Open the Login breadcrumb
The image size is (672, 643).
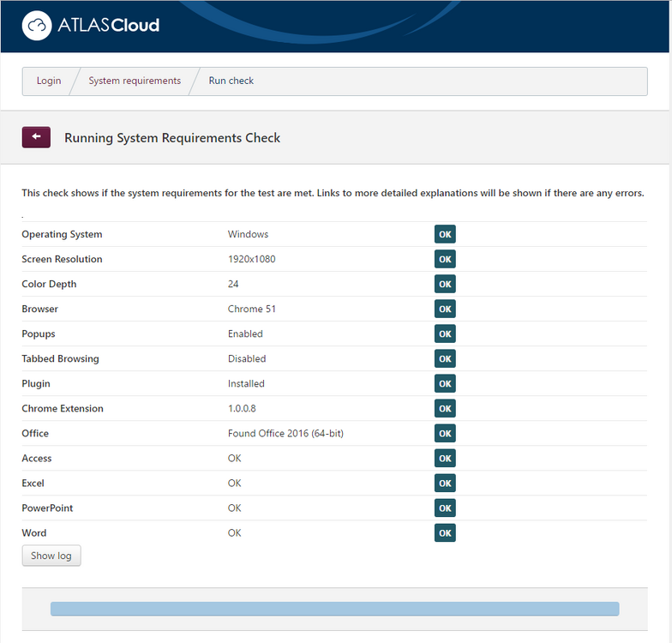pyautogui.click(x=49, y=81)
